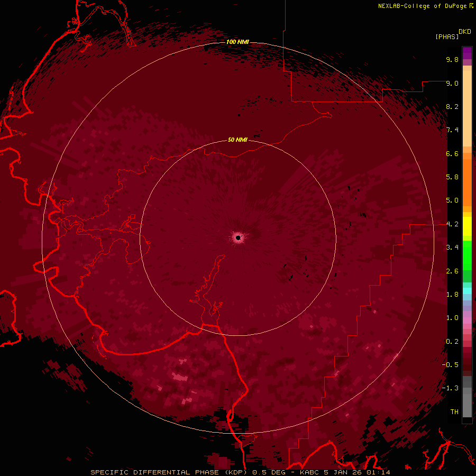
Task: Click the black radar site dot at center
Action: pyautogui.click(x=239, y=237)
